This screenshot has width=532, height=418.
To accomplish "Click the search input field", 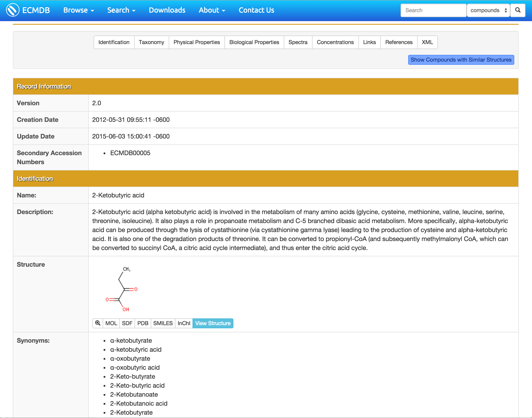I will coord(432,10).
